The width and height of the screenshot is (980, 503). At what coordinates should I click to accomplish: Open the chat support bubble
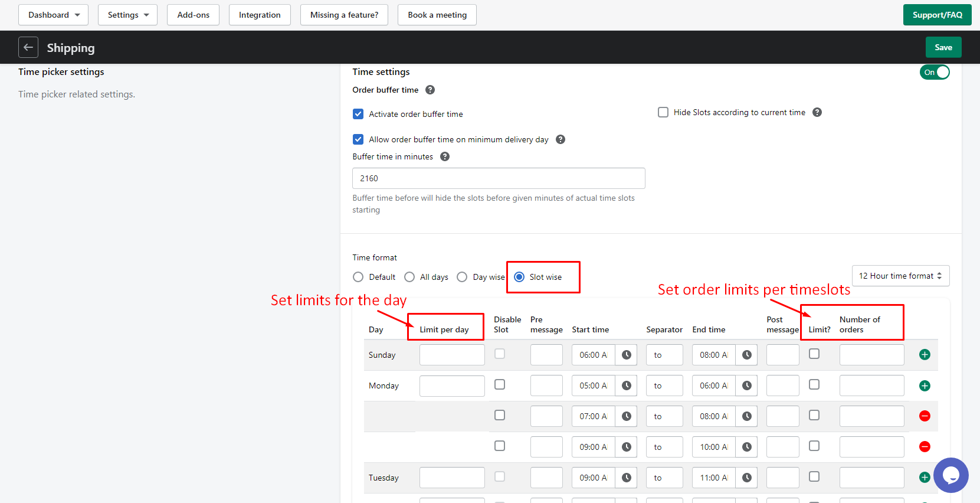point(951,475)
